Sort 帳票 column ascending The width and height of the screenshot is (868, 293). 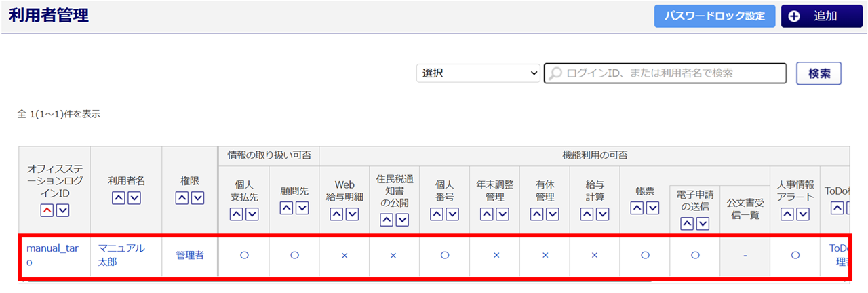(x=637, y=209)
